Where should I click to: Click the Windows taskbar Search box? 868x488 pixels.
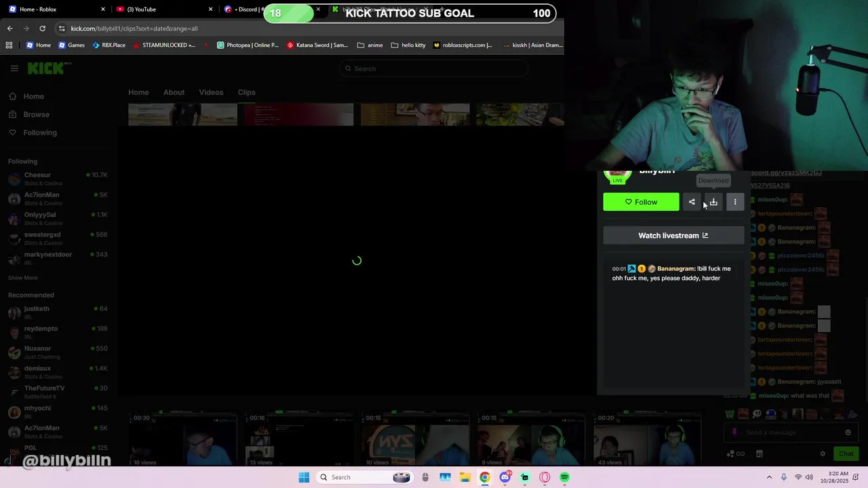[366, 477]
